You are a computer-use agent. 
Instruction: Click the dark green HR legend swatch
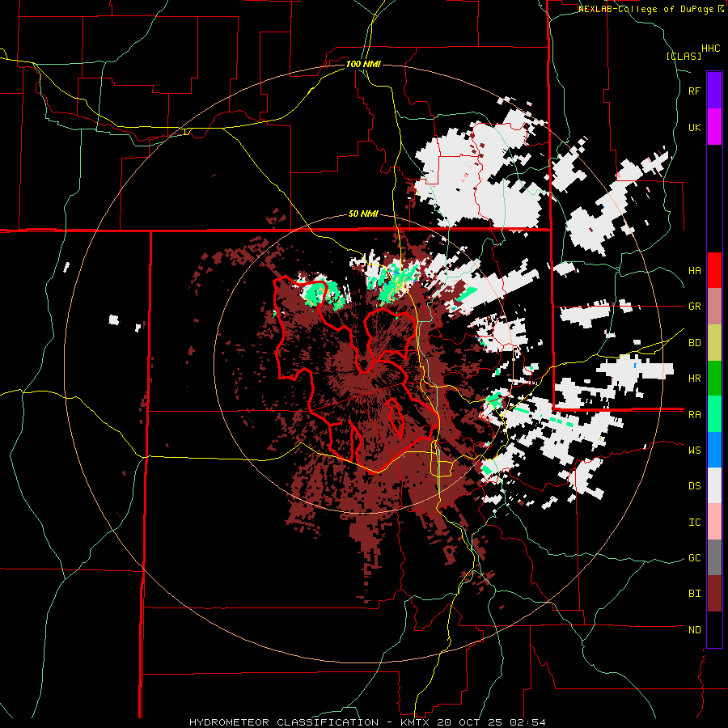point(714,378)
